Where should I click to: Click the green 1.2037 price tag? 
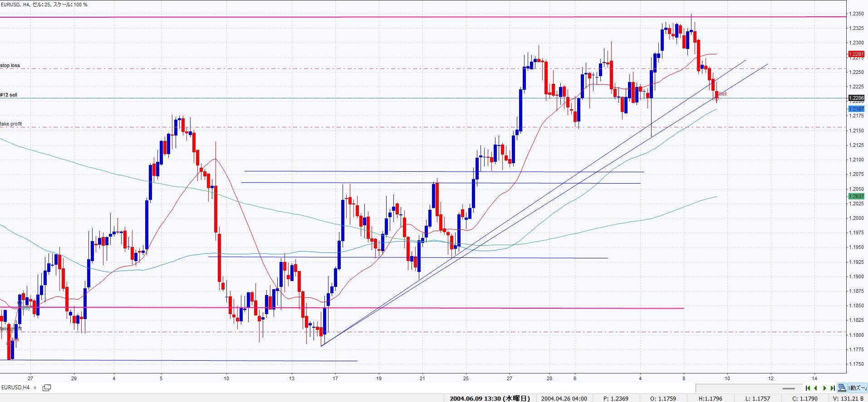[x=856, y=196]
